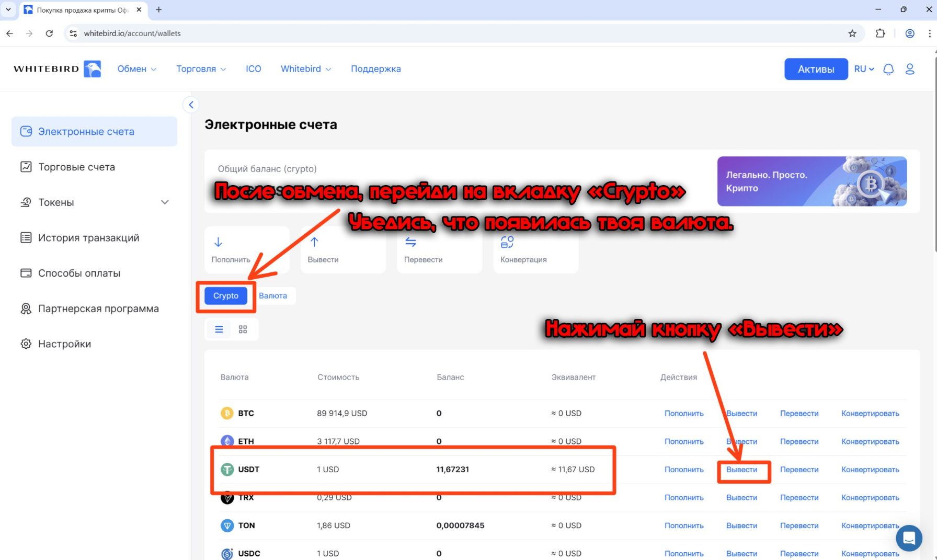The height and width of the screenshot is (560, 937).
Task: Bookmark this page with the star icon
Action: click(852, 33)
